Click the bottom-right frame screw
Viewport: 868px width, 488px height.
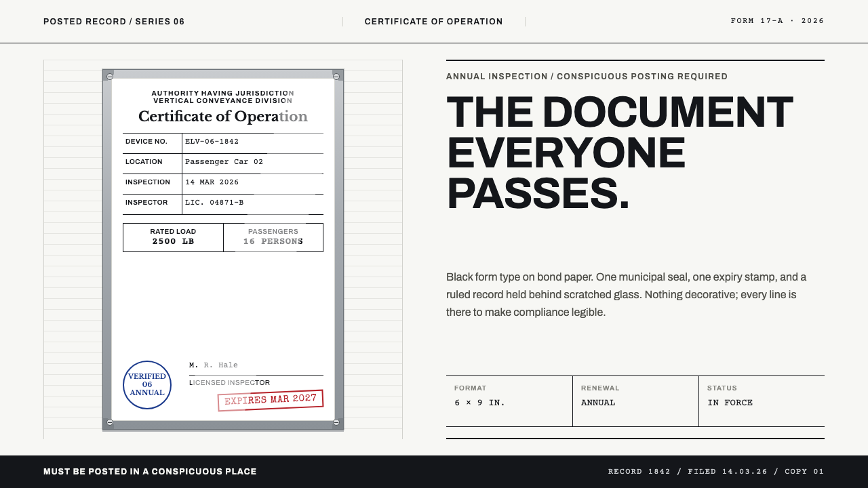coord(336,423)
